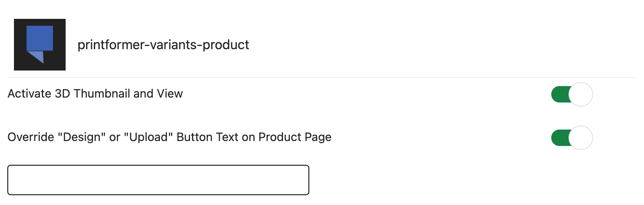
Task: Disable Activate 3D Thumbnail and View toggle
Action: coord(572,94)
